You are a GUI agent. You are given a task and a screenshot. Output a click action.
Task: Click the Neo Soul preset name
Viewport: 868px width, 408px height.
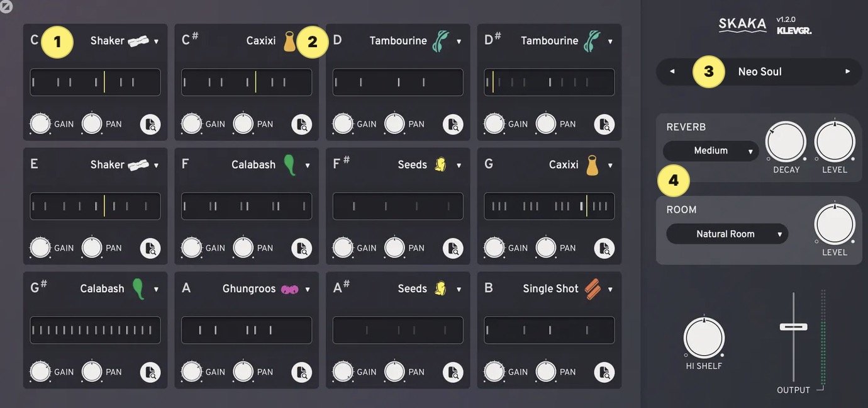tap(760, 72)
